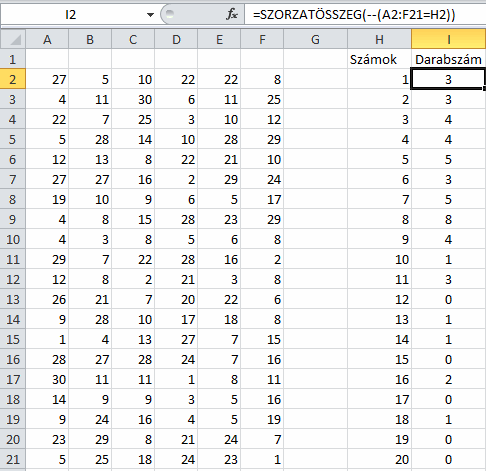Open the Name Box dropdown arrow
This screenshot has height=471, width=486.
150,15
